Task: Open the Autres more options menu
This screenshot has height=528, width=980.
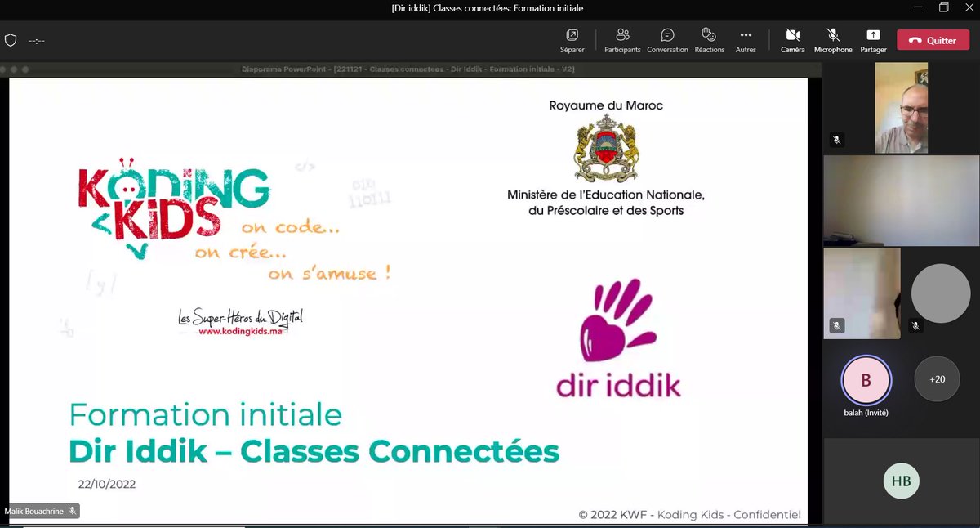Action: [x=745, y=40]
